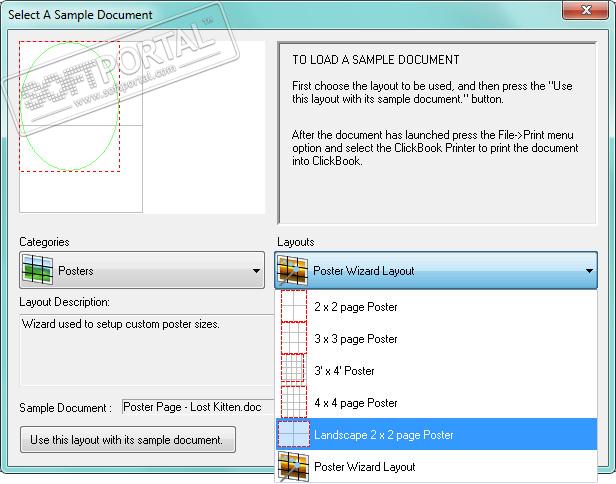Pick the 4 x 4 page Poster layout
Screen dimensions: 616x484
coord(436,402)
